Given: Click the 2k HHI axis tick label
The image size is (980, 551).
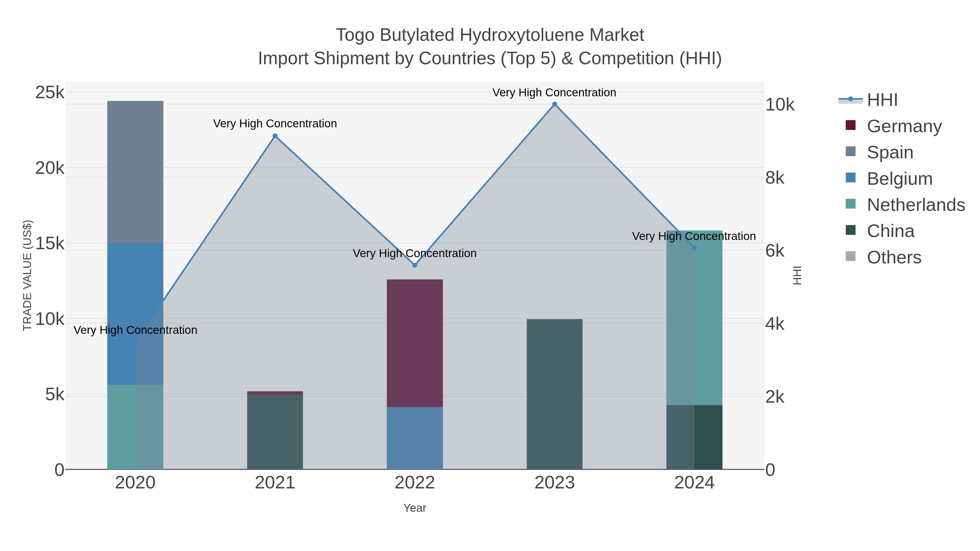Looking at the screenshot, I should pos(775,397).
